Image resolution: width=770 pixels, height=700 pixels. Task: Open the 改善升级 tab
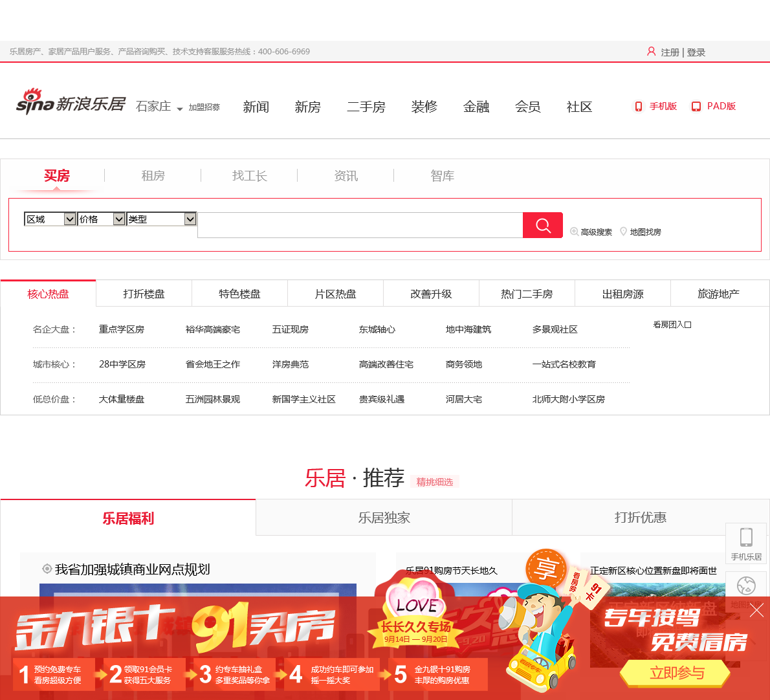[431, 294]
